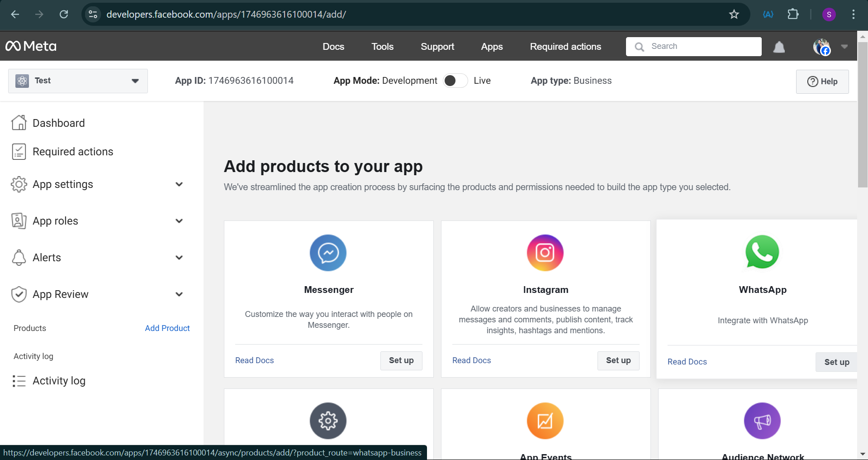Click Set up under Messenger
The image size is (868, 460).
[x=401, y=360]
